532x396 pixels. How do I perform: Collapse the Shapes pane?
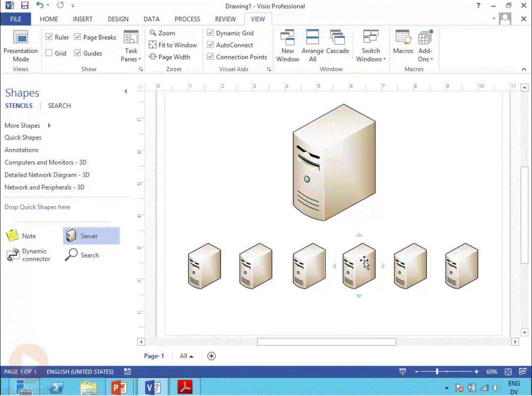tap(126, 91)
